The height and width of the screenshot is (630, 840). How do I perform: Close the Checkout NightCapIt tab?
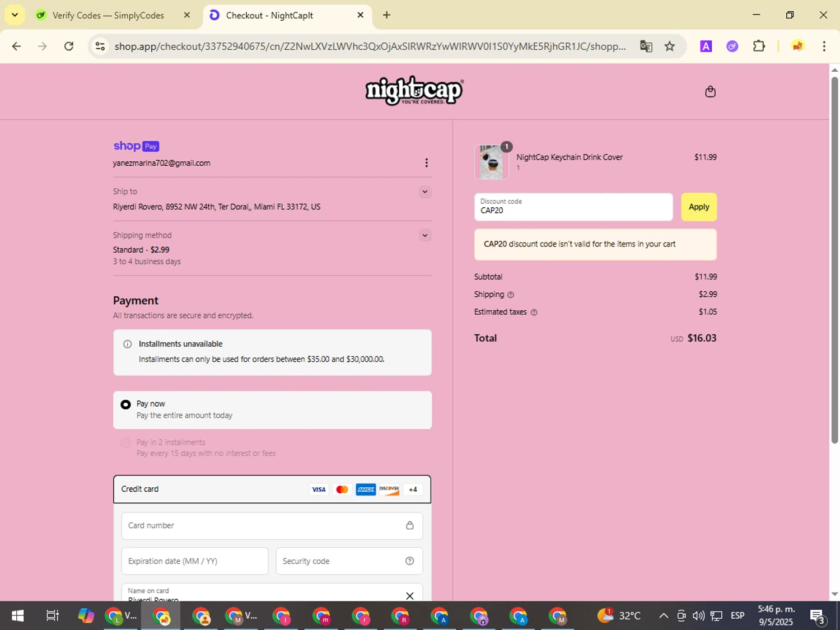coord(361,15)
